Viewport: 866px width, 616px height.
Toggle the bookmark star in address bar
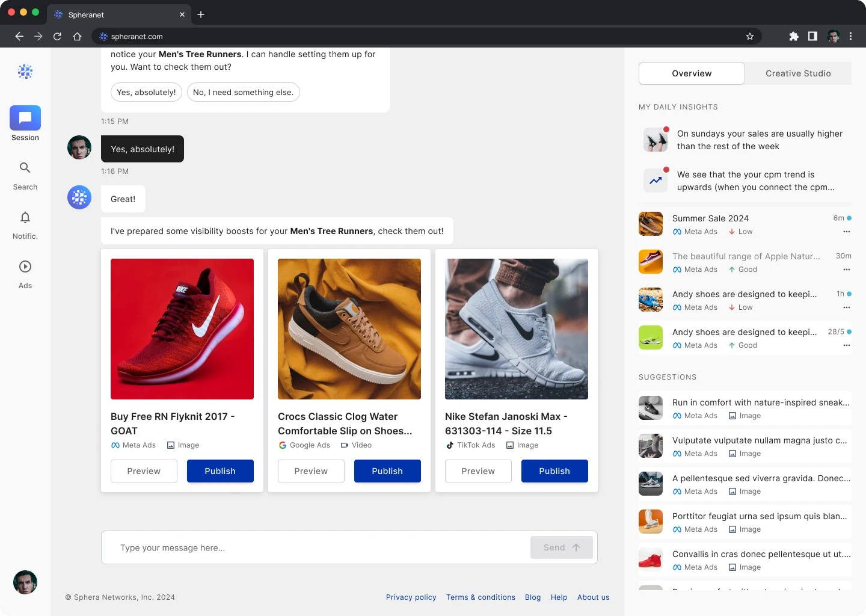[x=750, y=36]
